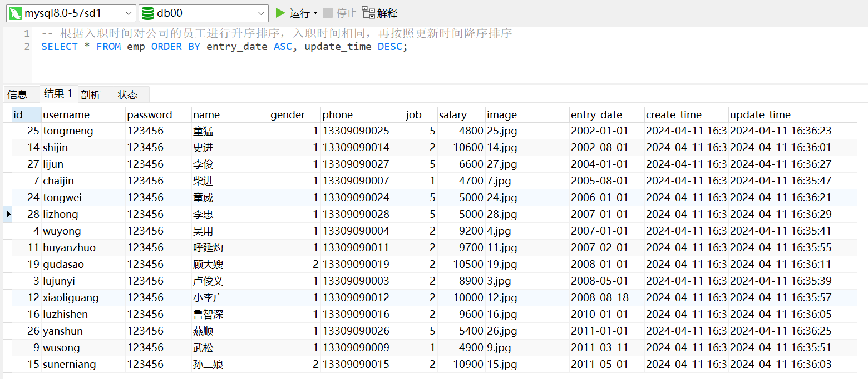
Task: Click the name column header
Action: [x=230, y=114]
